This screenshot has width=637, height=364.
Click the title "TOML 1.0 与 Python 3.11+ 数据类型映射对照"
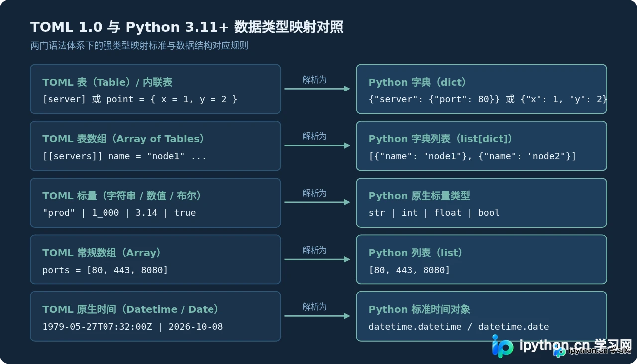coord(187,27)
